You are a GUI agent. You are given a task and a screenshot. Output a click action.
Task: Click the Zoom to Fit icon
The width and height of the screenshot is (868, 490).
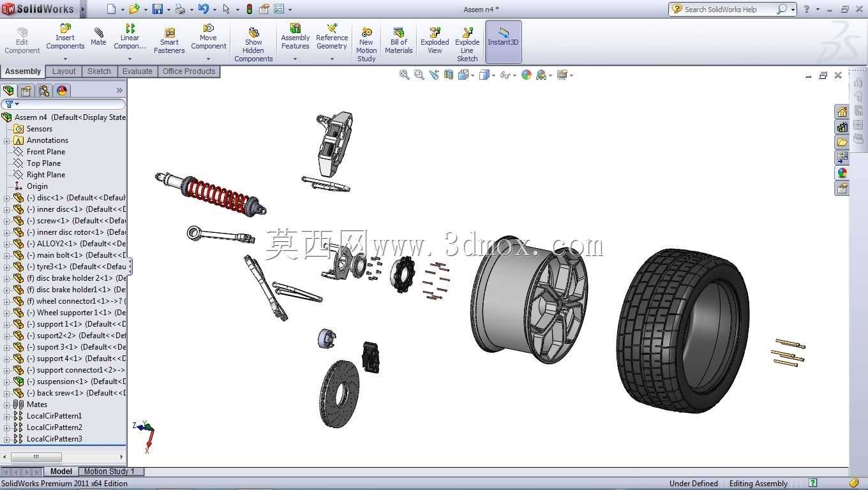click(x=404, y=75)
